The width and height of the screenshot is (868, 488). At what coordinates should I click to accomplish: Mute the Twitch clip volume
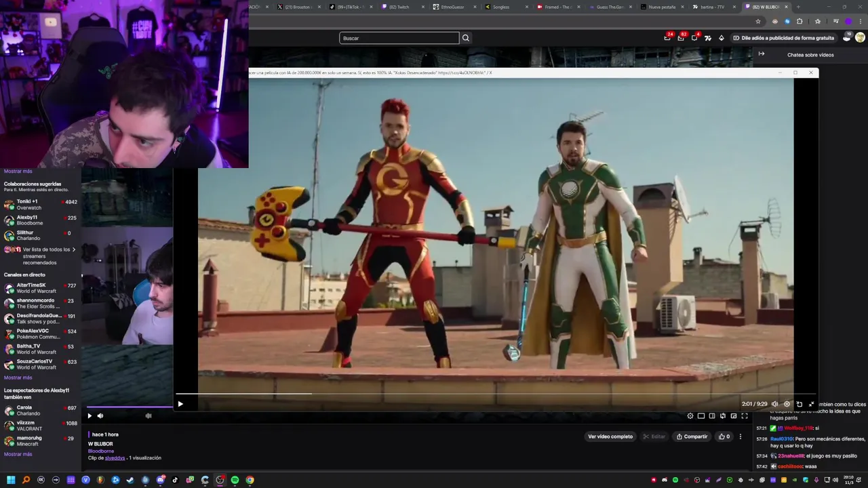pos(100,416)
